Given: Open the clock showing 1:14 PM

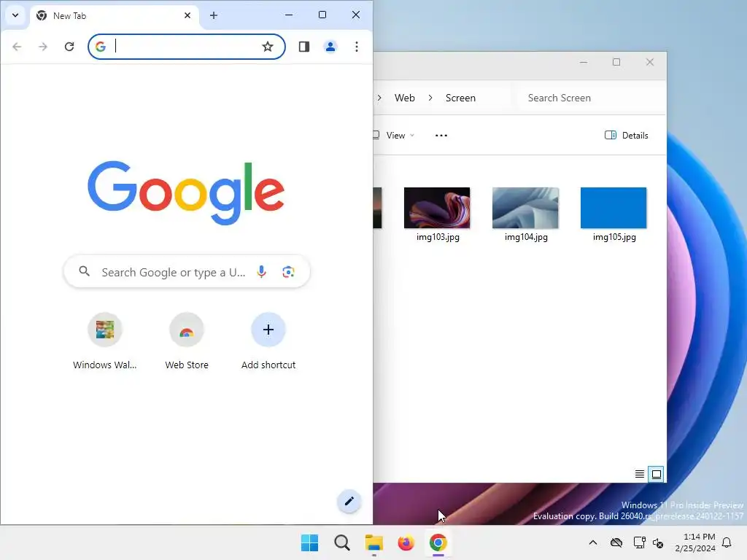Looking at the screenshot, I should click(695, 542).
